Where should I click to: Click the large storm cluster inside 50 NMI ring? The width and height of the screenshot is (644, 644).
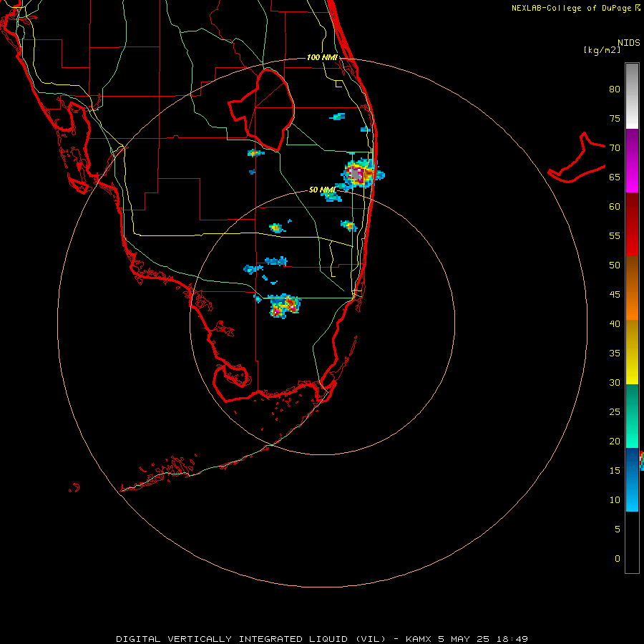[285, 306]
